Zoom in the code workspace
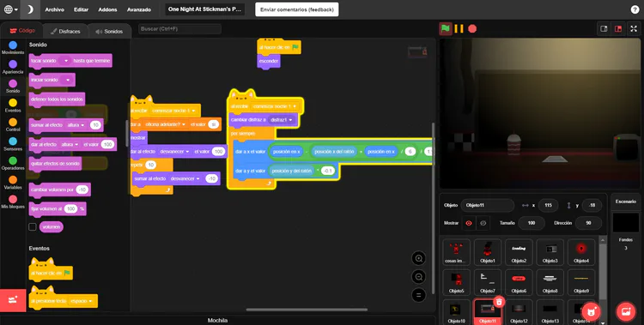The height and width of the screenshot is (325, 644). (419, 258)
